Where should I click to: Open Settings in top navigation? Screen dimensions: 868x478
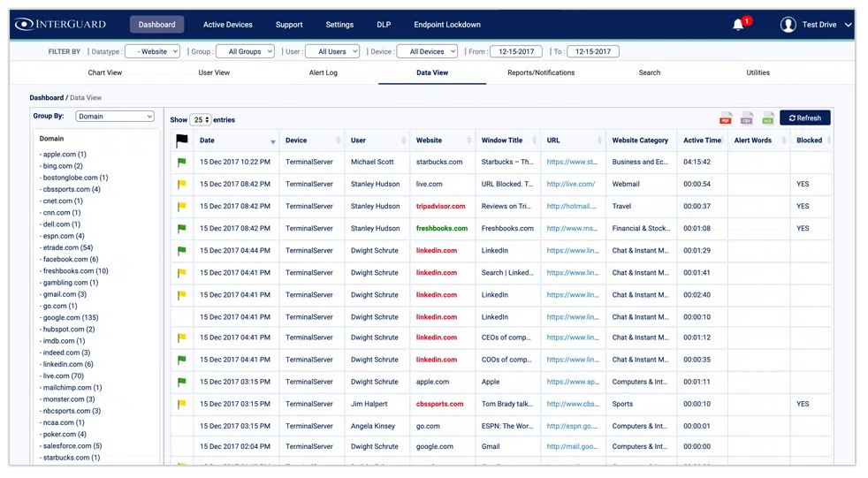point(339,25)
